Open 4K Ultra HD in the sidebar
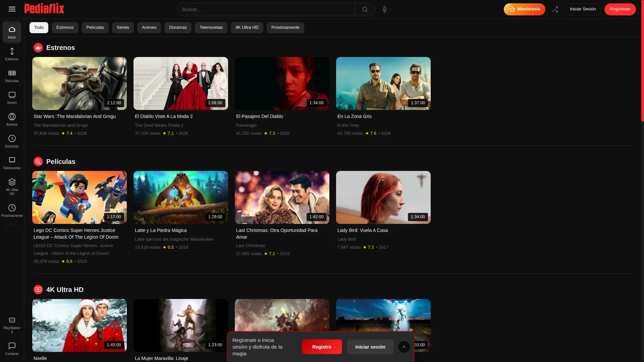Viewport: 644px width, 362px height. click(12, 187)
